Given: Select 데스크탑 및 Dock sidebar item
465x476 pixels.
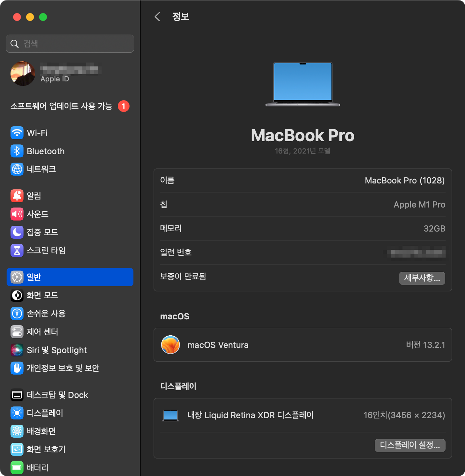Looking at the screenshot, I should pos(57,395).
